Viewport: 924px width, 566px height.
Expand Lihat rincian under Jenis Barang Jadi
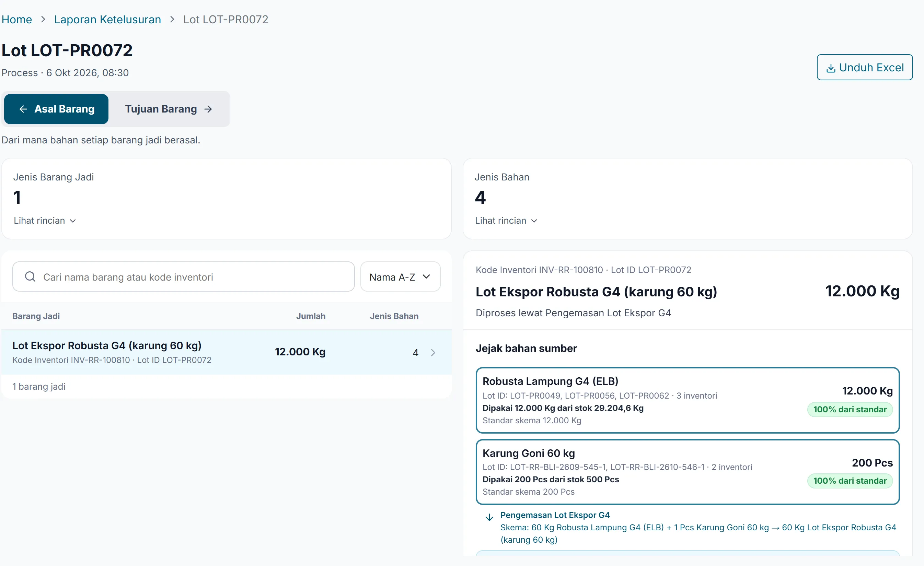click(45, 221)
